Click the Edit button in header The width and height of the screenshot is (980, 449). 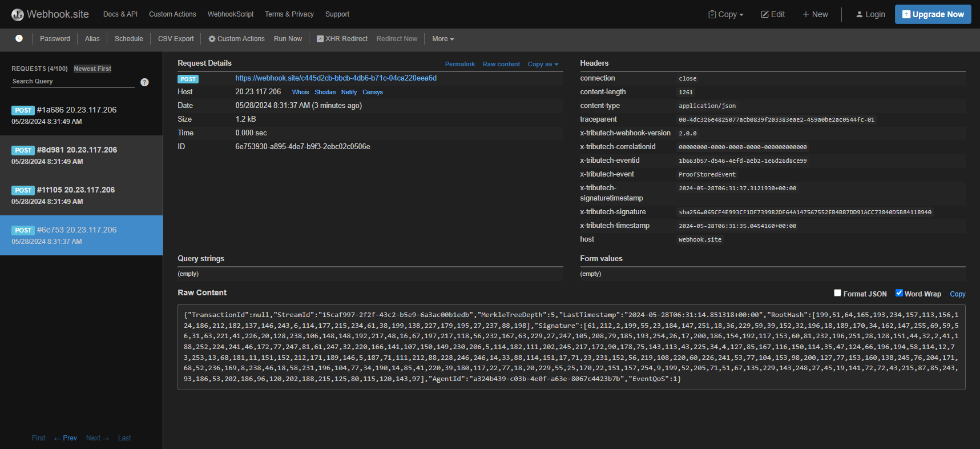(773, 14)
